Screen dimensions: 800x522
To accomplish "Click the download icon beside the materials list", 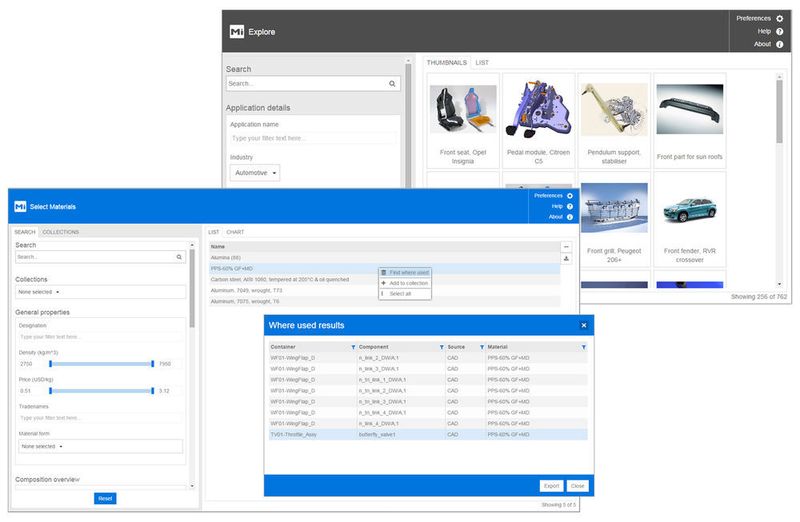I will (566, 258).
